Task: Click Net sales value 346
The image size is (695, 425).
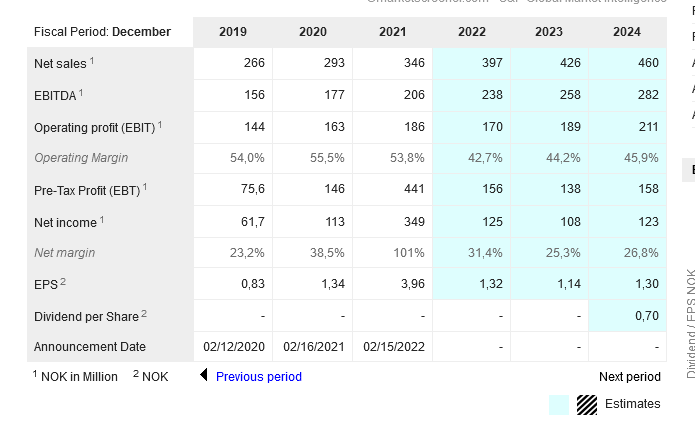Action: [414, 63]
